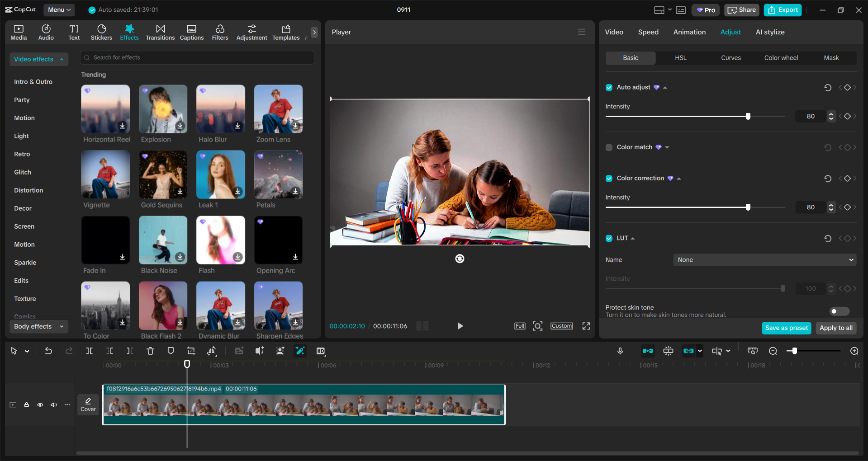Click the Apply to all button
Screen dimensions: 868x461
(x=835, y=328)
